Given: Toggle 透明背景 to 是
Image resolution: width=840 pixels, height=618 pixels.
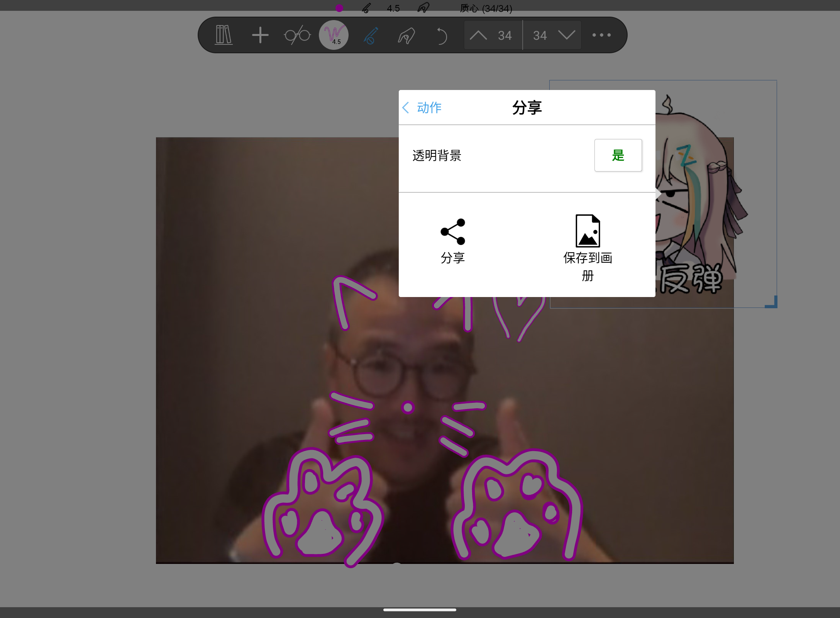Looking at the screenshot, I should coord(618,155).
